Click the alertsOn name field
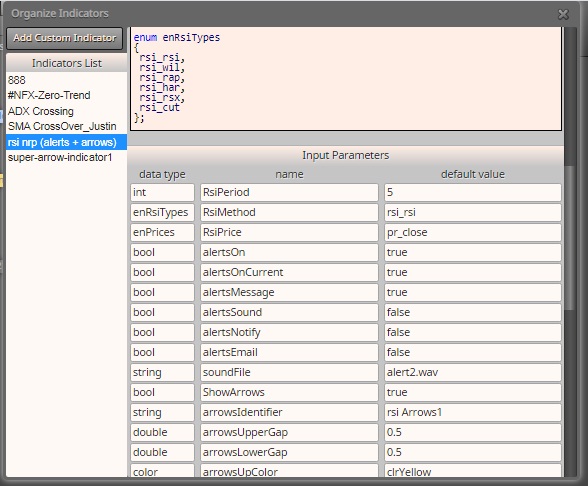The width and height of the screenshot is (588, 486). point(289,252)
